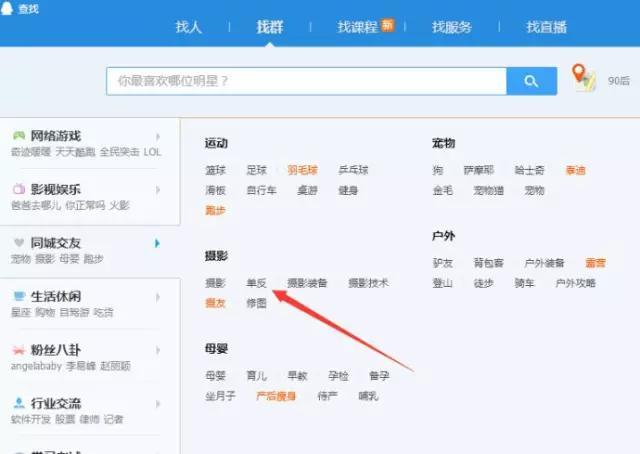Open the 粉丝八卦 category title
Screen dimensions: 640x454
tap(56, 350)
